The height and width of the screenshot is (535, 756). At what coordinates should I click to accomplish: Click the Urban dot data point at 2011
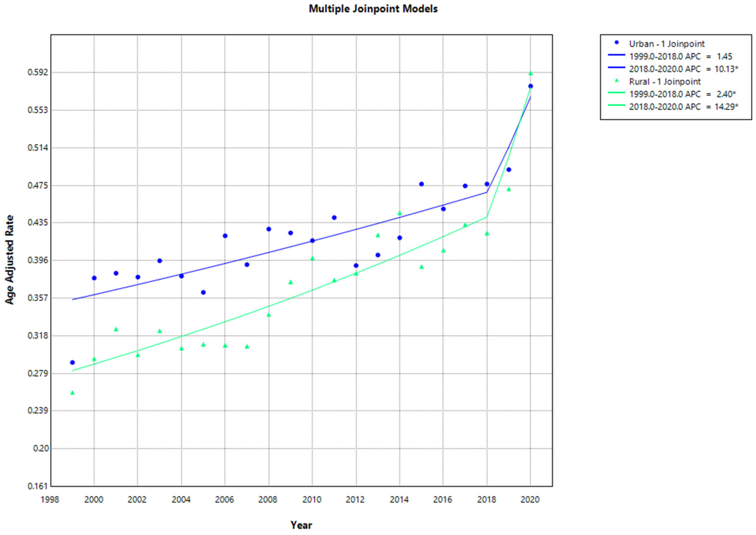[334, 217]
